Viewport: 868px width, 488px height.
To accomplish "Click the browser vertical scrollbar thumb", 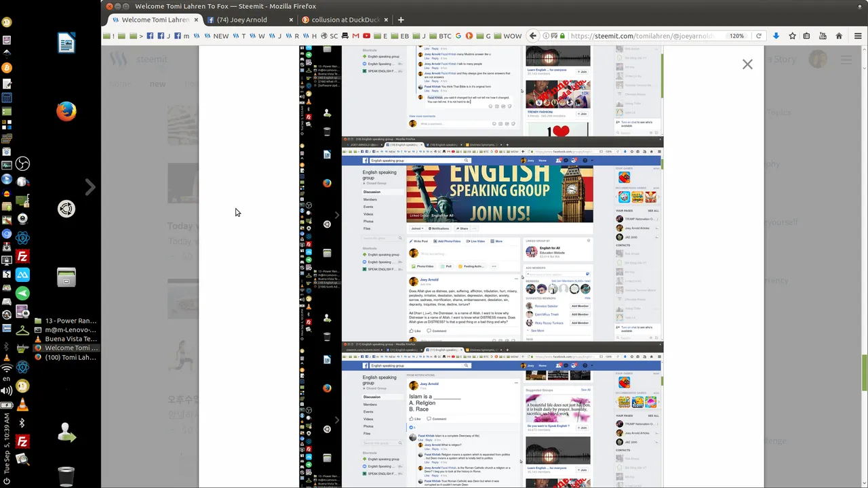I will [864, 371].
